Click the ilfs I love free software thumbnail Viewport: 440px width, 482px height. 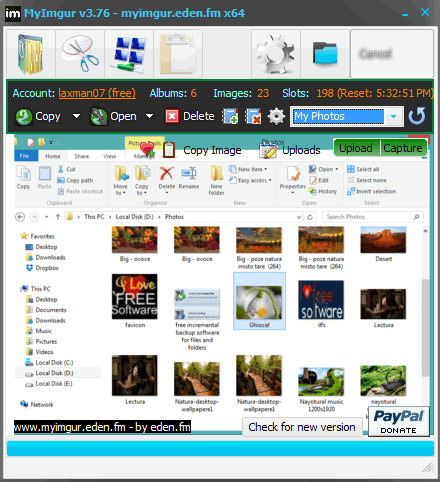(321, 303)
